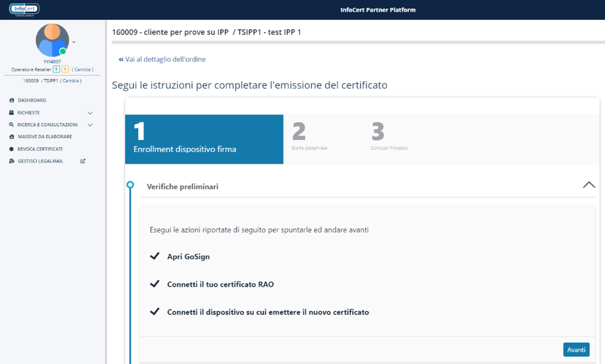
Task: Click the Avanti button
Action: click(x=576, y=349)
